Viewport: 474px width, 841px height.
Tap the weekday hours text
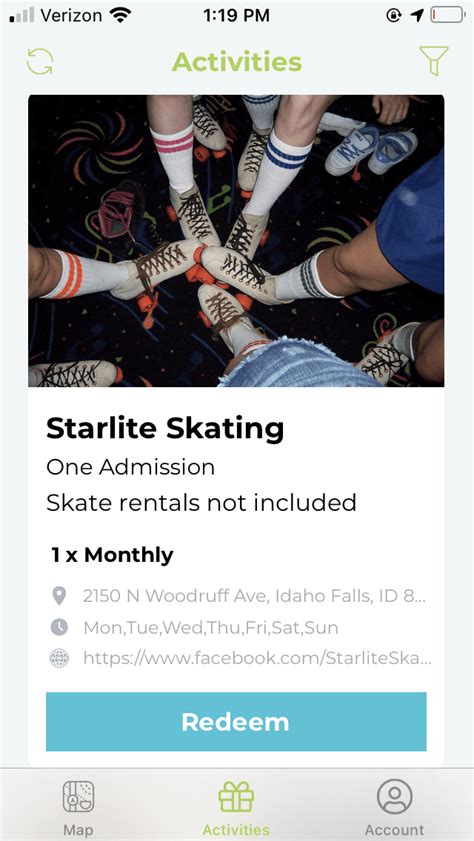pos(211,628)
